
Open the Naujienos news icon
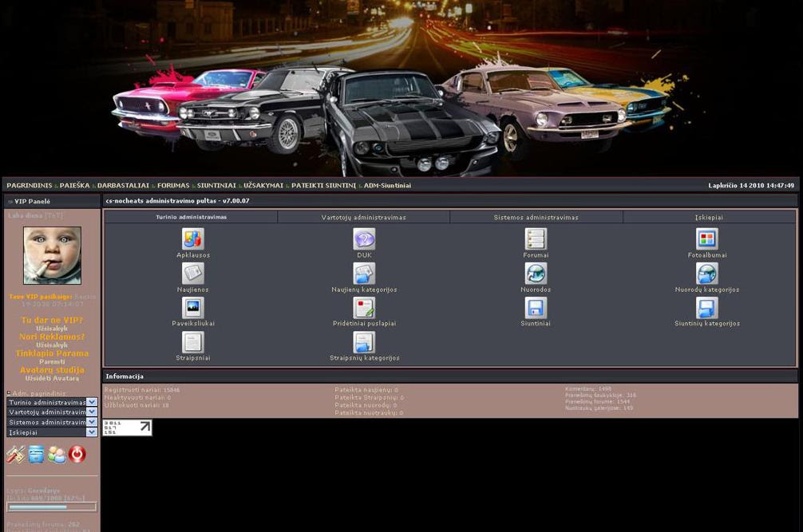pyautogui.click(x=192, y=274)
